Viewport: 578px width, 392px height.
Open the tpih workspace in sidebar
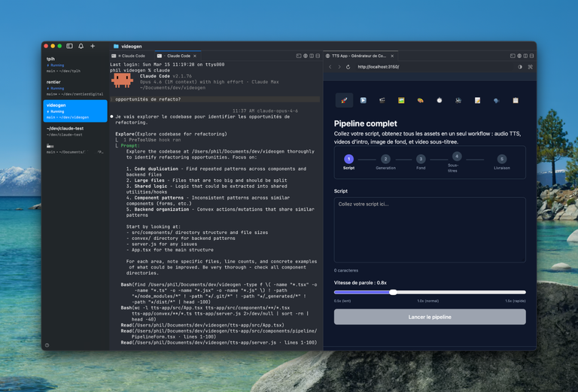click(x=75, y=65)
